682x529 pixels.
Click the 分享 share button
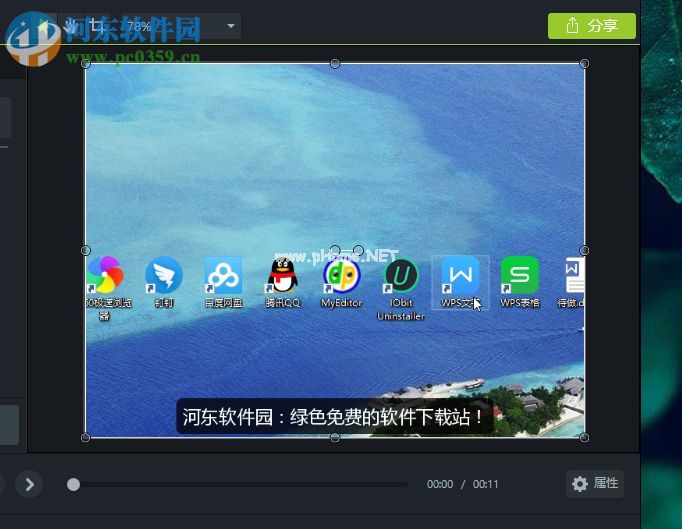click(x=591, y=26)
